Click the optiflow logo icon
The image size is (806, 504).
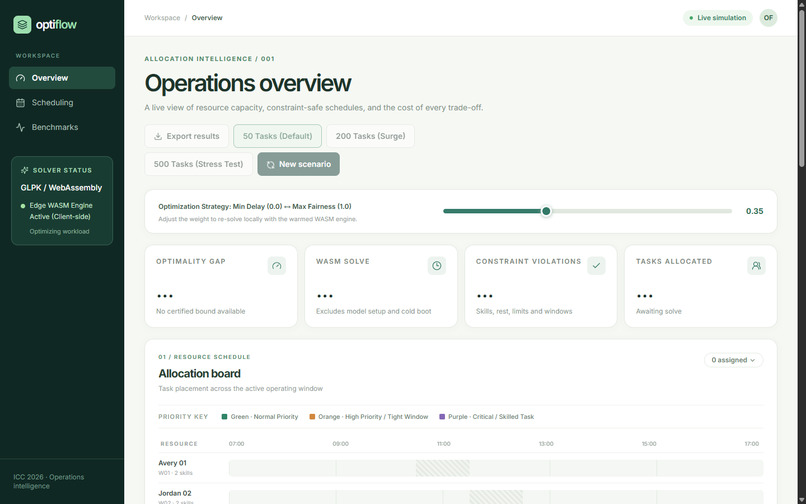pos(22,24)
